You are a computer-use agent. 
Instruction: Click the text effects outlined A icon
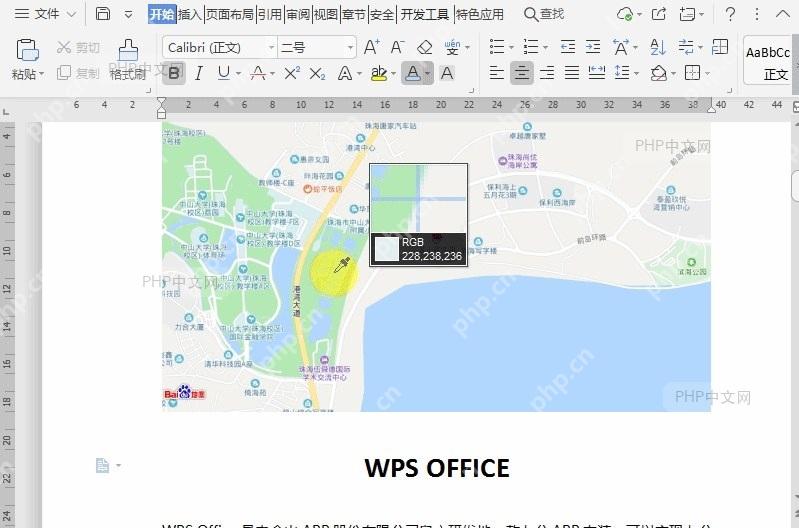(x=345, y=74)
